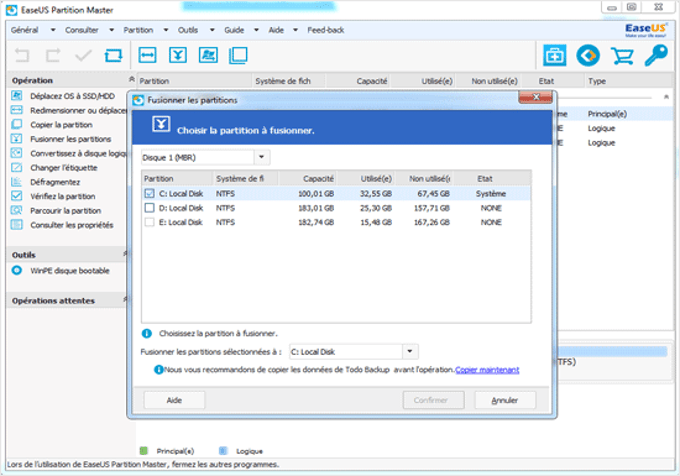Open the Général menu

[25, 30]
